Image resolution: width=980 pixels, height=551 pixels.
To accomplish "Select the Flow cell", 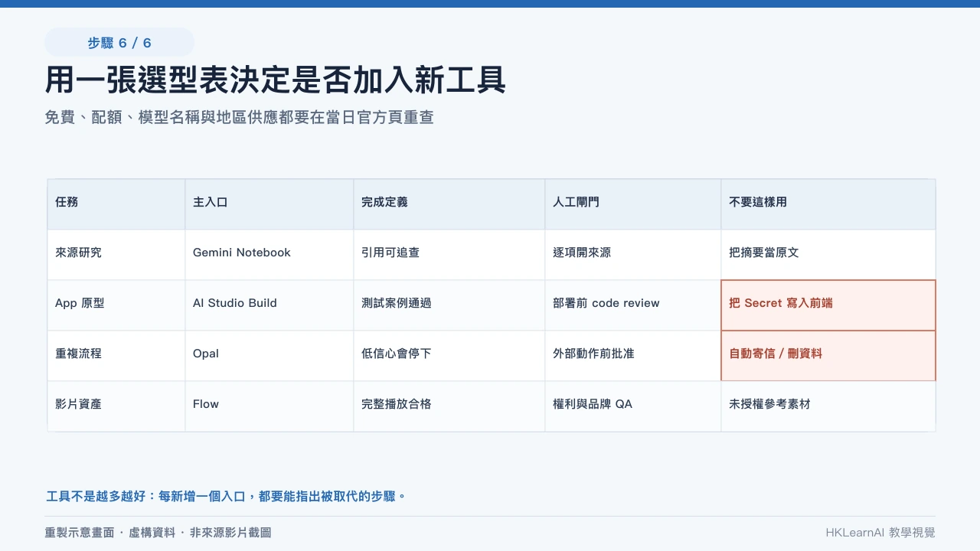I will pos(269,406).
